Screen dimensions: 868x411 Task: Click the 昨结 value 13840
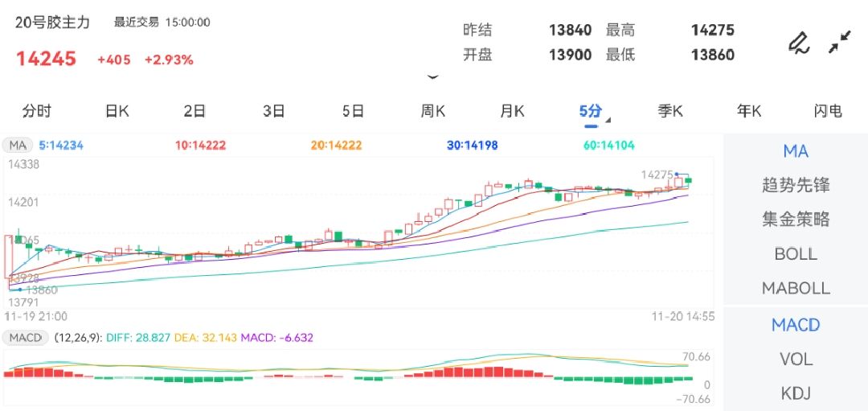tap(570, 30)
